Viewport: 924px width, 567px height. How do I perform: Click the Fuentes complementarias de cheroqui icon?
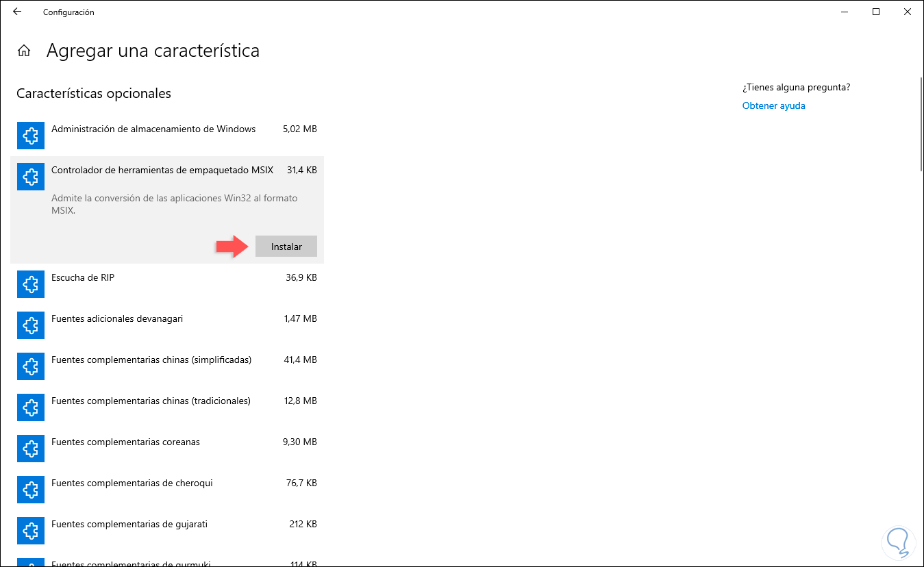coord(31,490)
